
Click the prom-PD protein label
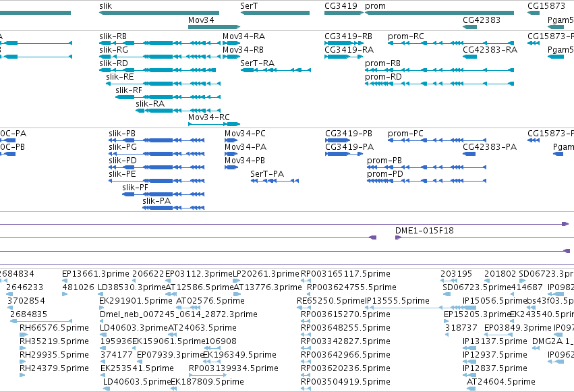(x=385, y=174)
